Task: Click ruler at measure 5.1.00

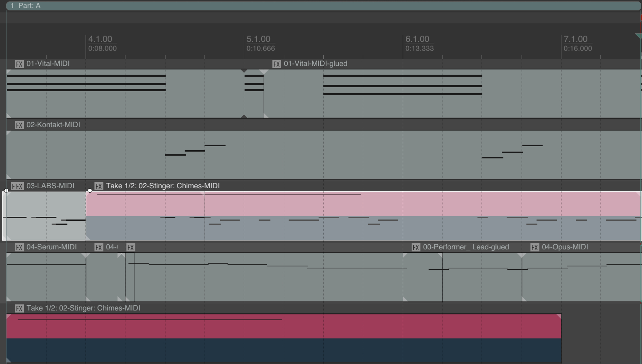Action: click(259, 39)
